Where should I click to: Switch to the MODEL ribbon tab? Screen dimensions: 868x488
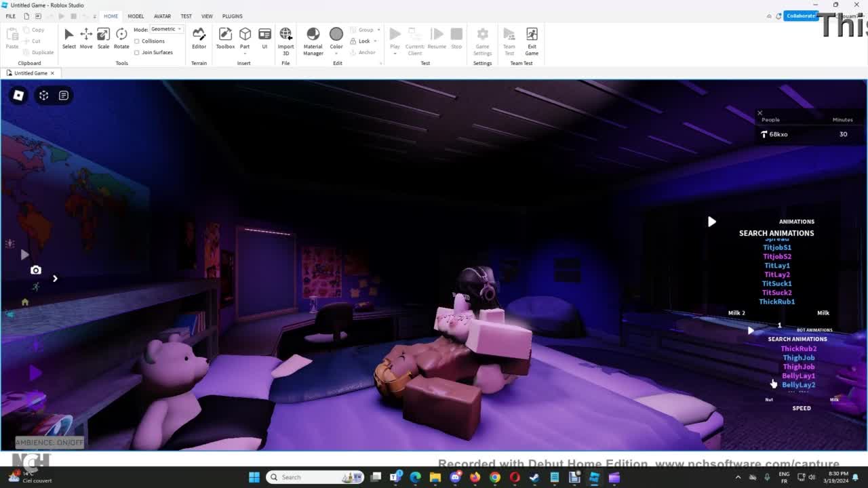pos(136,16)
